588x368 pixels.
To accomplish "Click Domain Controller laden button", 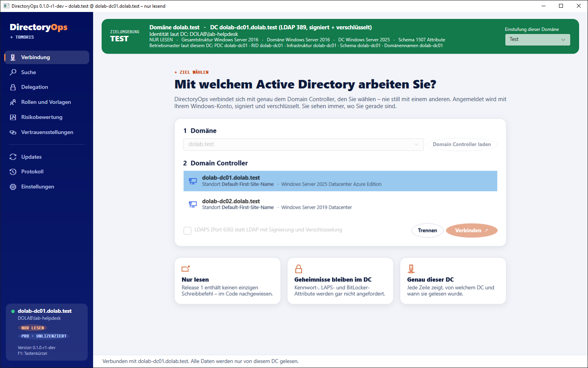I will pyautogui.click(x=462, y=144).
